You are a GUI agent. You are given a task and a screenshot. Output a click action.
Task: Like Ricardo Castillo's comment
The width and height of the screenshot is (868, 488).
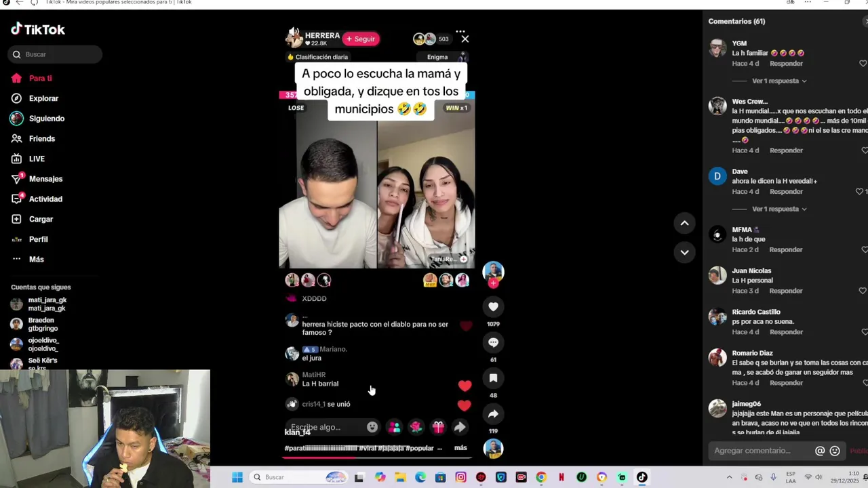(x=864, y=332)
